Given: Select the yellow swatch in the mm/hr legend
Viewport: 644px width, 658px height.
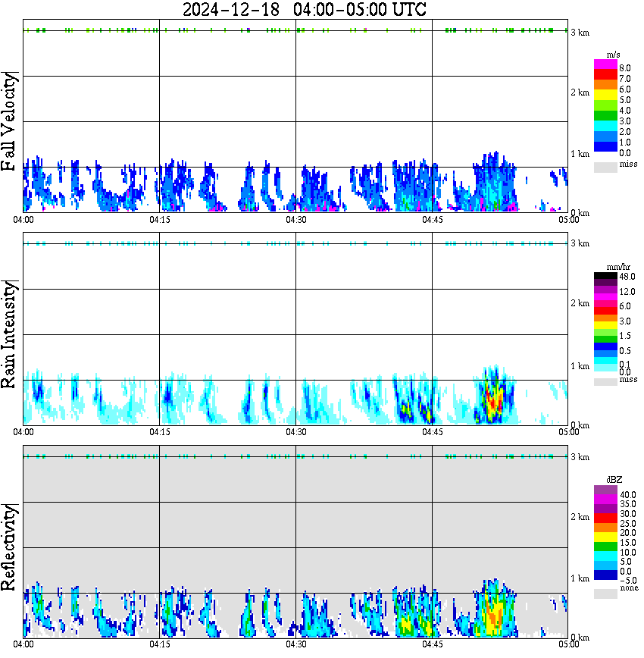Looking at the screenshot, I should pyautogui.click(x=605, y=324).
